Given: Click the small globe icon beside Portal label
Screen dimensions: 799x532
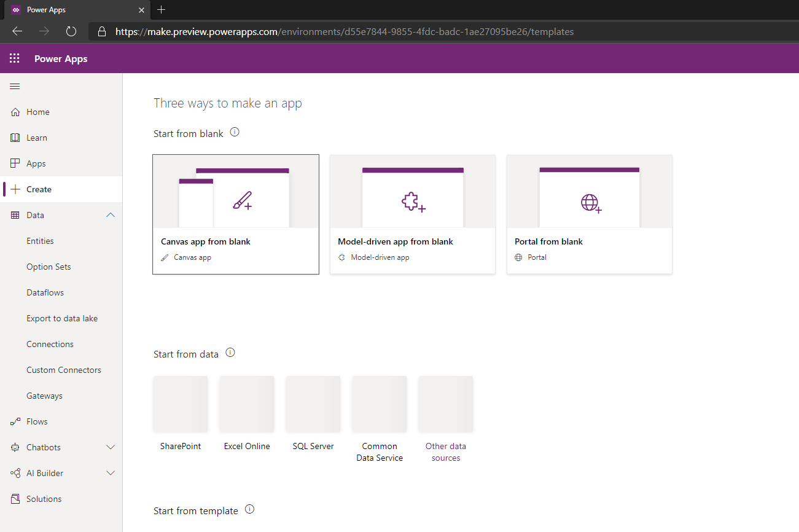Looking at the screenshot, I should pos(519,257).
